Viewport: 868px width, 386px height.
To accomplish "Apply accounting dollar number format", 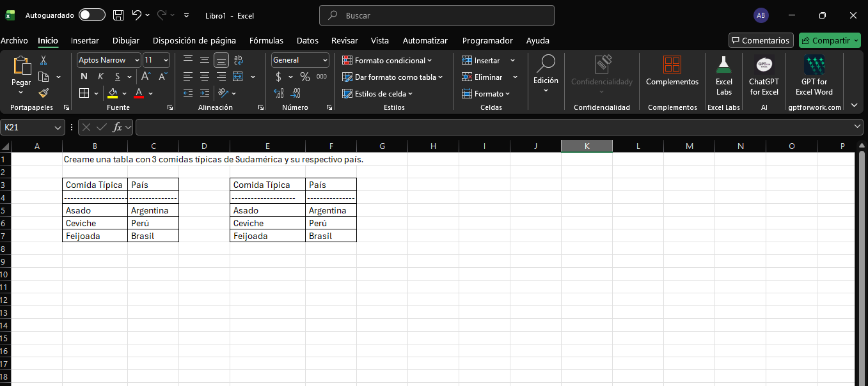I will click(279, 77).
